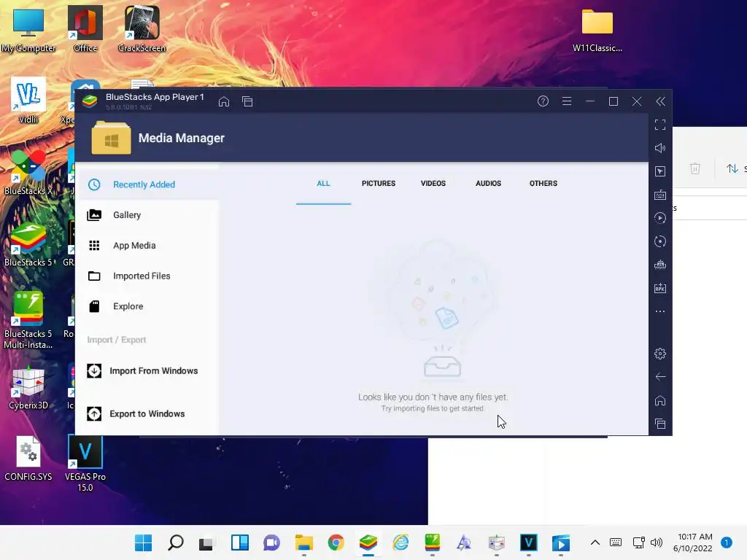The width and height of the screenshot is (747, 560).
Task: Select BlueStacks X desktop shortcut
Action: 28,172
